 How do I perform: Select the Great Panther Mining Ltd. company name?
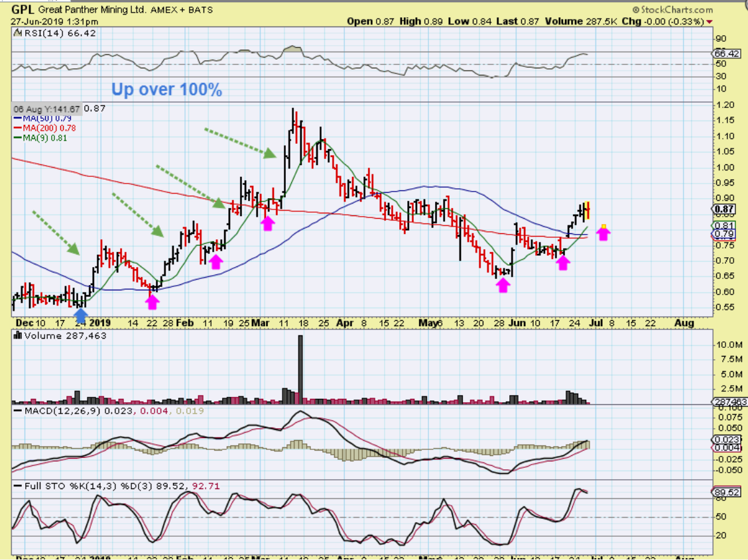point(93,9)
